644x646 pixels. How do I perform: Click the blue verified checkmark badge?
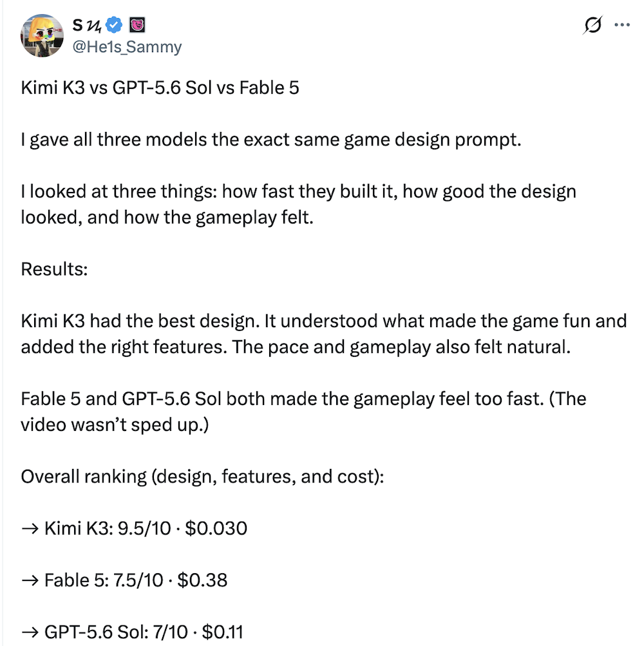(x=114, y=25)
